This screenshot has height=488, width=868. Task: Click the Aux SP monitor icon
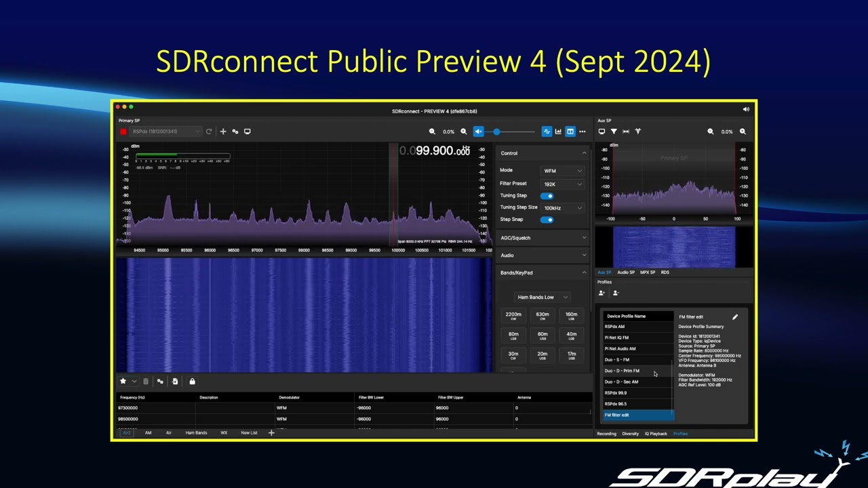601,131
